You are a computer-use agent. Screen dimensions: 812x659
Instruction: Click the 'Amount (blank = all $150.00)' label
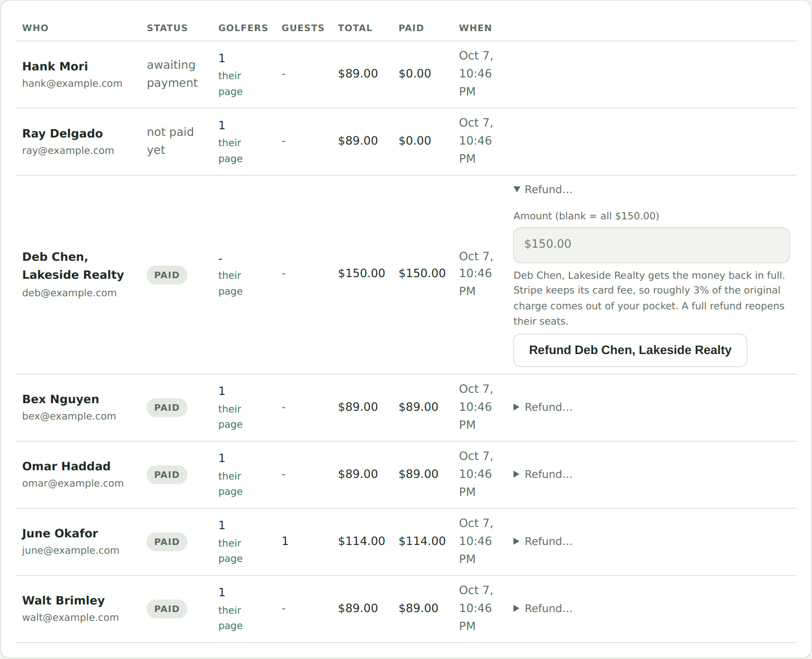click(x=586, y=216)
